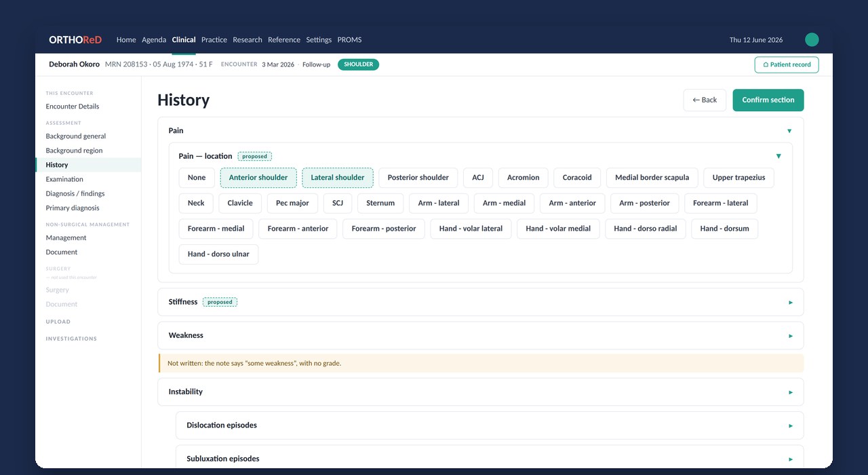Toggle the Clavicle chip
This screenshot has height=475, width=868.
pos(240,203)
